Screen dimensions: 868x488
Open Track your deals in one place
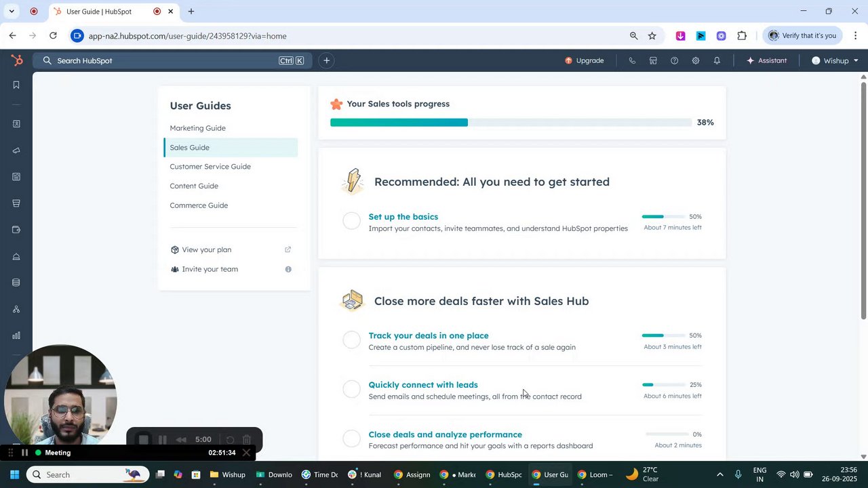[x=429, y=335]
